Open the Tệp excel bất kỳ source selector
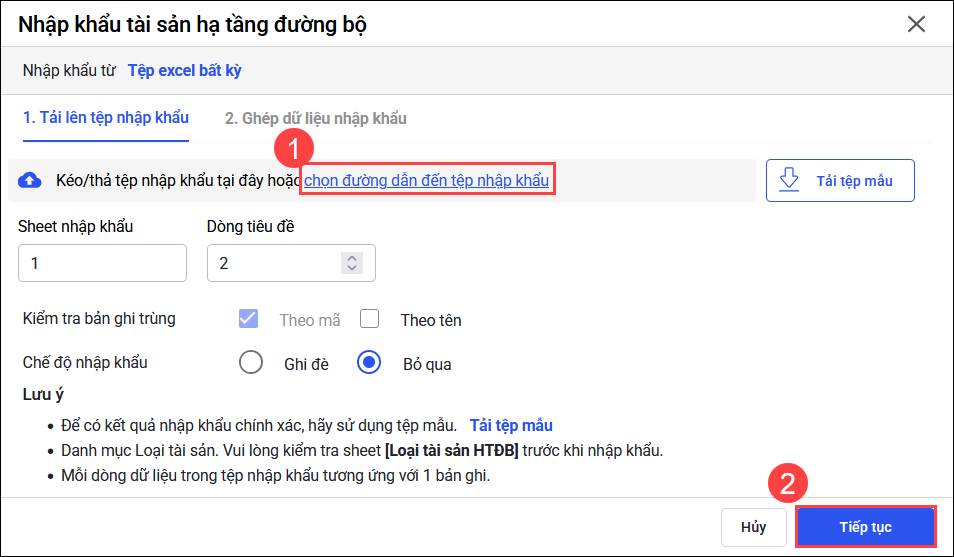Image resolution: width=954 pixels, height=557 pixels. point(184,70)
